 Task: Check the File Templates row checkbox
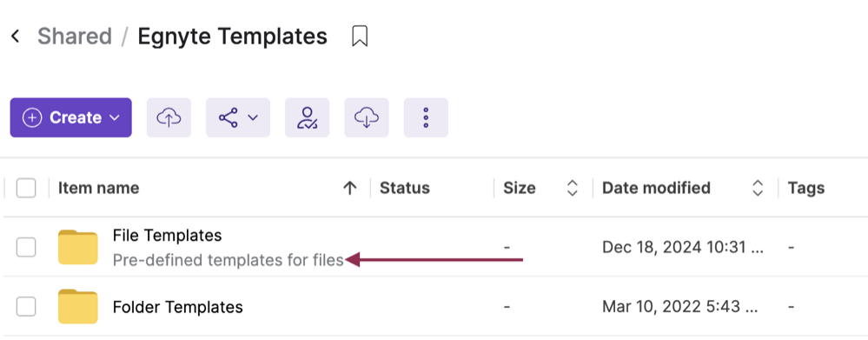click(x=26, y=247)
